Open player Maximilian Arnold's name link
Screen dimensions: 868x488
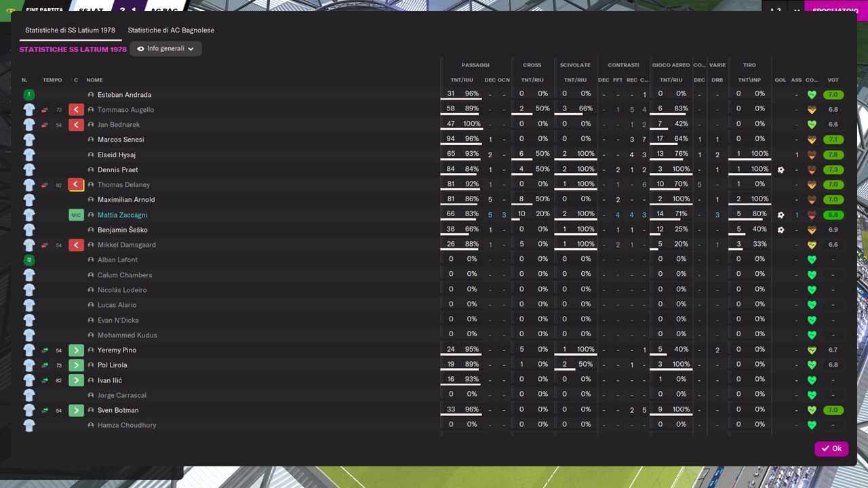pos(126,200)
